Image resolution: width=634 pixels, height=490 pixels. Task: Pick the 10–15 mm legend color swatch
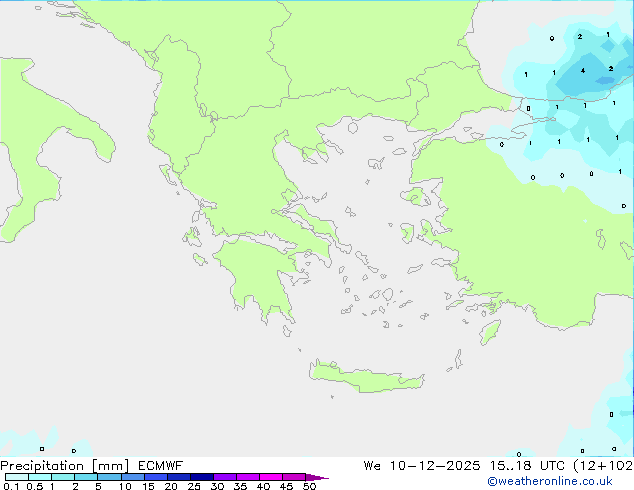[132, 477]
